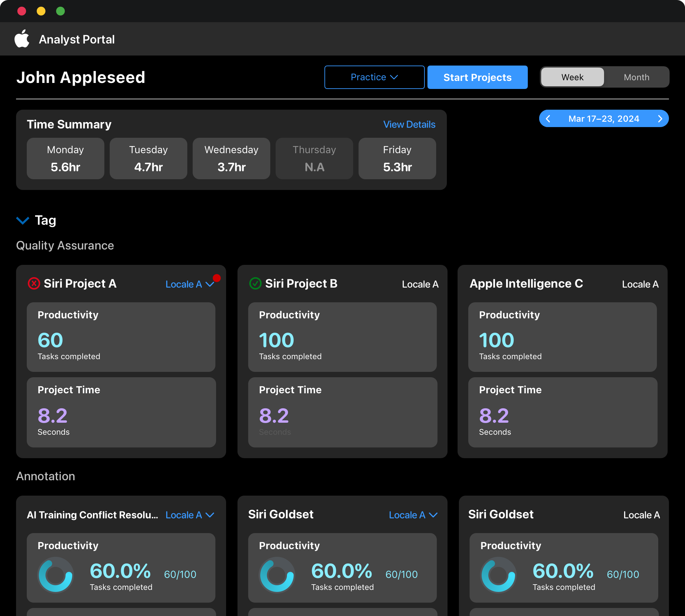Go to next week with right arrow

pyautogui.click(x=660, y=119)
